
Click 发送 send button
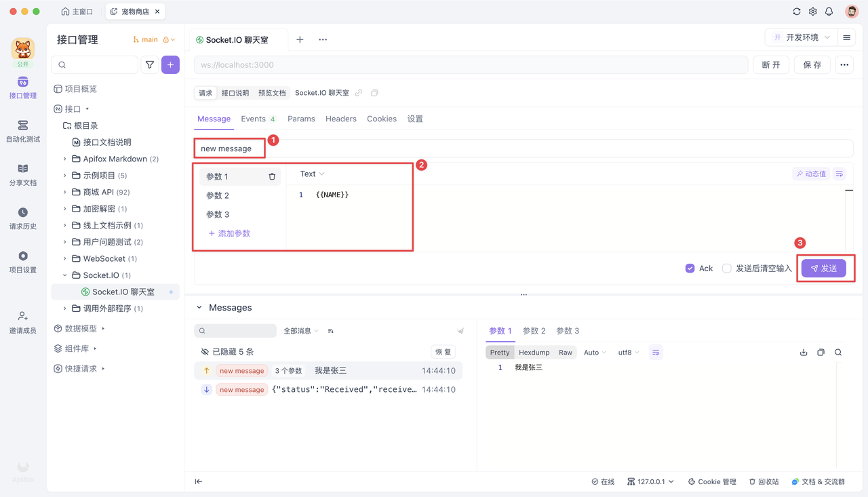click(x=824, y=269)
